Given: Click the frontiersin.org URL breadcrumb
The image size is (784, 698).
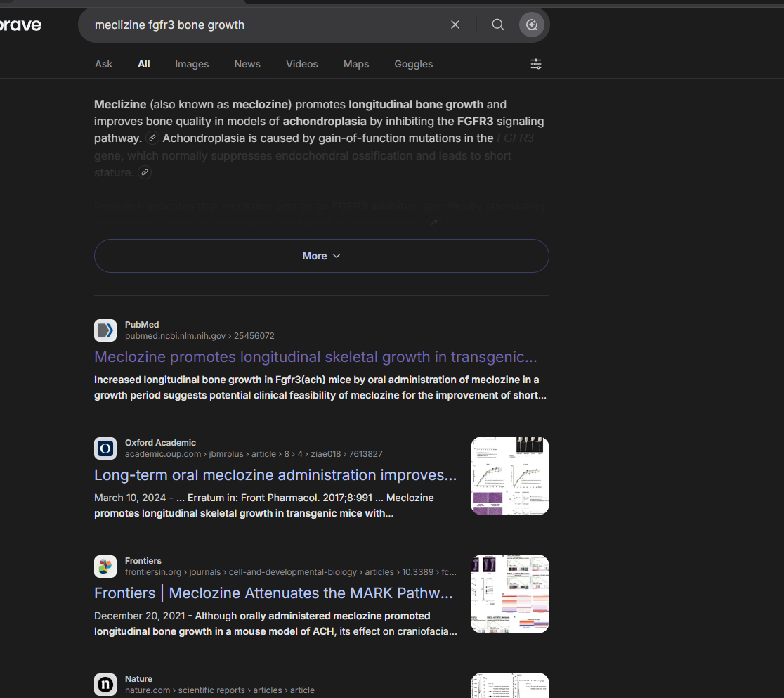Looking at the screenshot, I should (291, 572).
